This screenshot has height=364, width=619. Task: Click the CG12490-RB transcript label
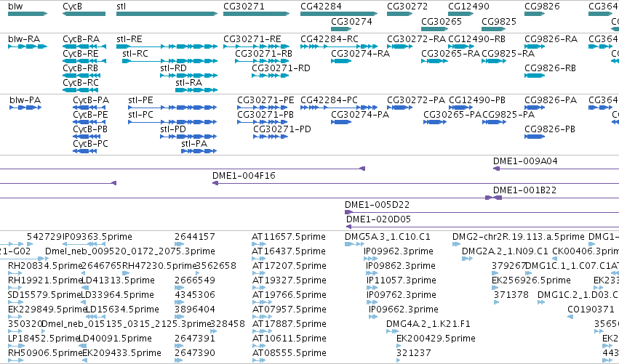coord(476,39)
